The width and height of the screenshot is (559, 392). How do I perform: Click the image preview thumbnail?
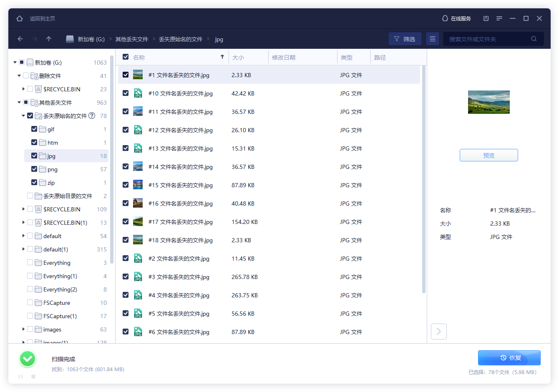pyautogui.click(x=488, y=102)
